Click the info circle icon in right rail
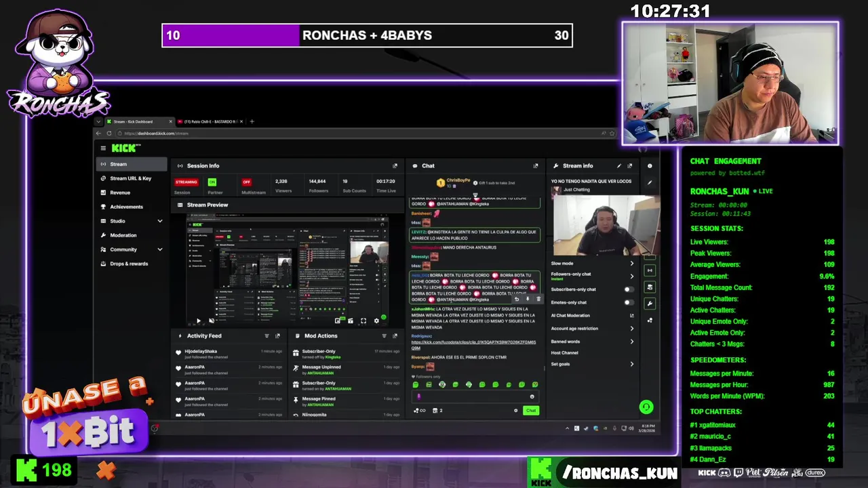This screenshot has height=488, width=868. click(x=650, y=165)
